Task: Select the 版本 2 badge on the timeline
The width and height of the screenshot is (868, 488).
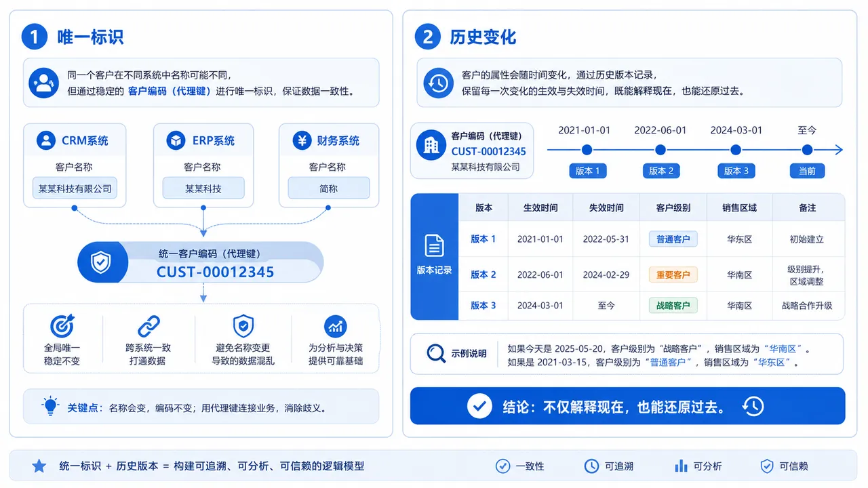Action: 661,171
